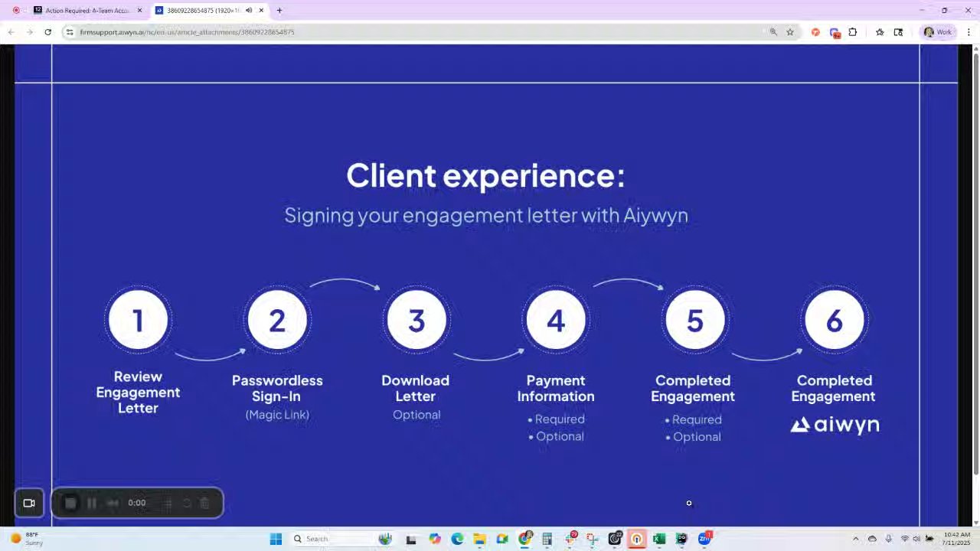Click the "Client experience:" heading
Viewport: 980px width, 551px height.
(x=486, y=175)
